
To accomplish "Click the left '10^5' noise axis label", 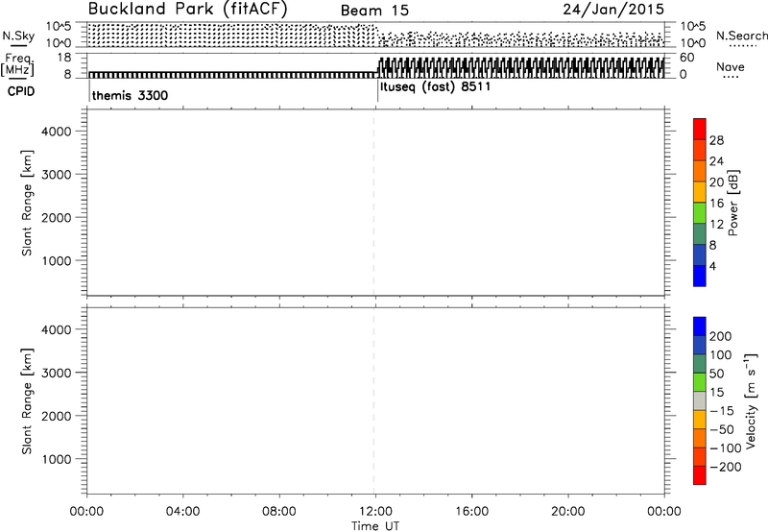I will coord(60,26).
